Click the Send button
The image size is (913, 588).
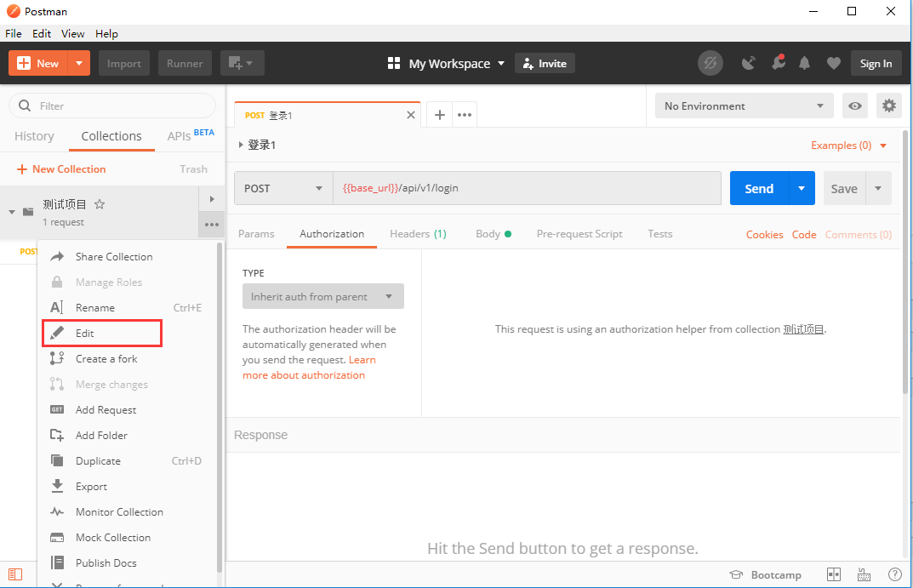coord(759,188)
